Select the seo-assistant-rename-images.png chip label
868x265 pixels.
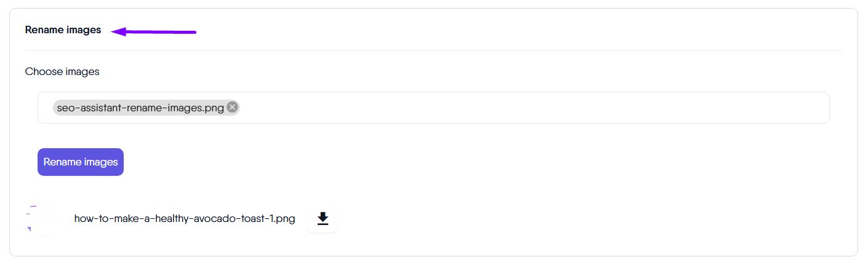(140, 108)
